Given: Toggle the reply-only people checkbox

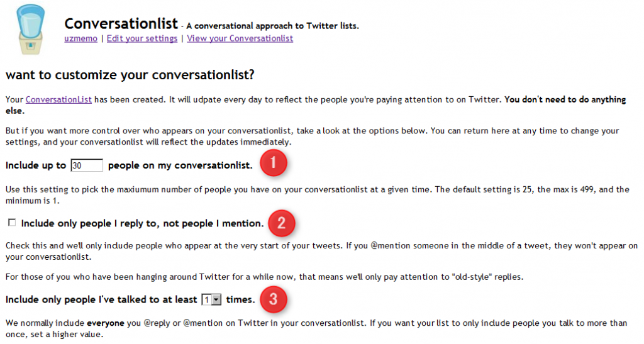Looking at the screenshot, I should pyautogui.click(x=12, y=223).
